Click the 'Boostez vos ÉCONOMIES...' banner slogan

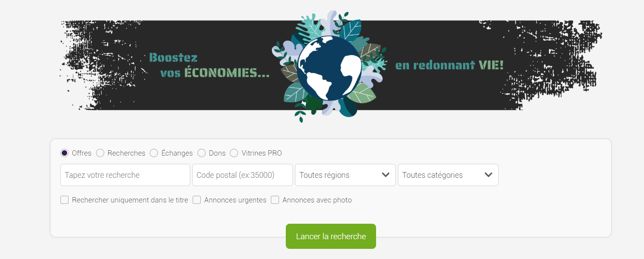209,65
